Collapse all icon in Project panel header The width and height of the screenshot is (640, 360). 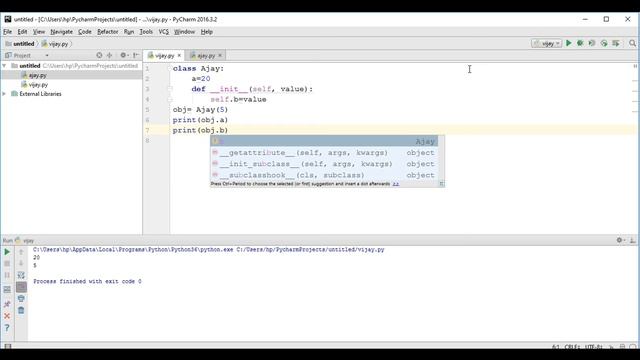coord(109,55)
